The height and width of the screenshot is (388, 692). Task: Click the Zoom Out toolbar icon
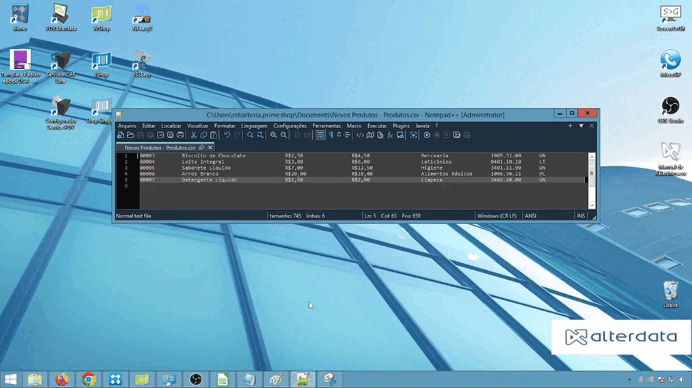[x=284, y=135]
